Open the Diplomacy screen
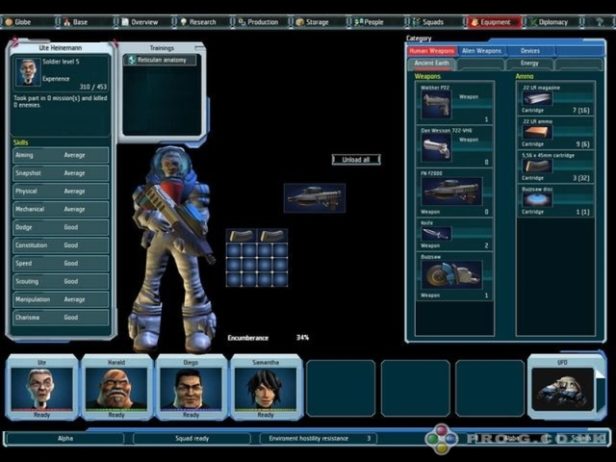Image resolution: width=616 pixels, height=462 pixels. click(x=552, y=22)
